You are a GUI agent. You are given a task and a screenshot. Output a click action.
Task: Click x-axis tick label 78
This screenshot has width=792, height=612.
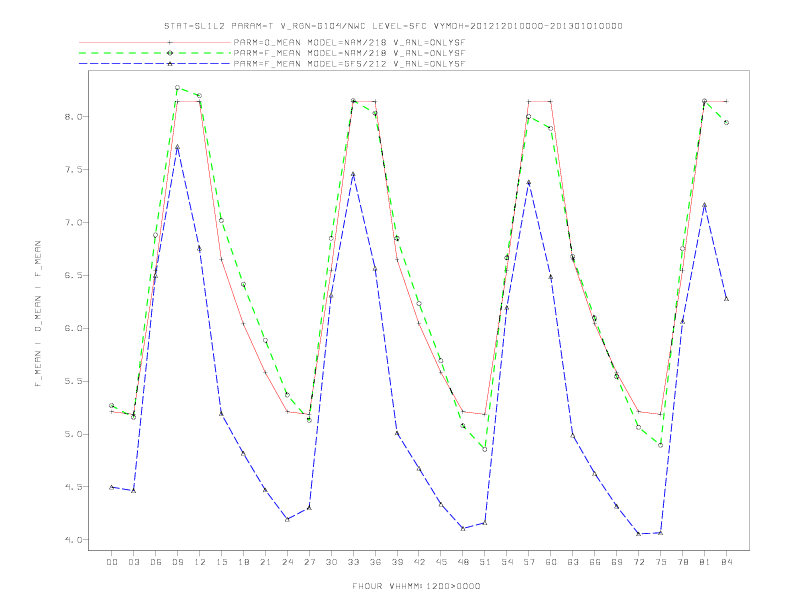coord(683,562)
